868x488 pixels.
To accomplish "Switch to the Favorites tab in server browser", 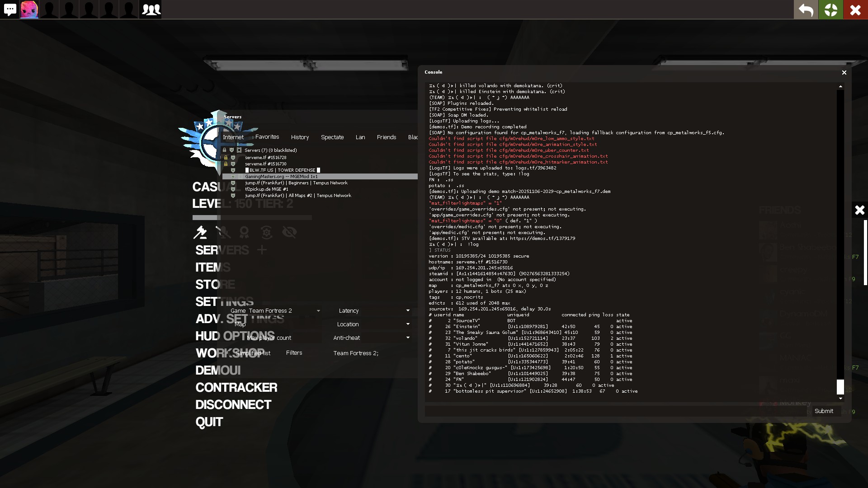I will 267,137.
